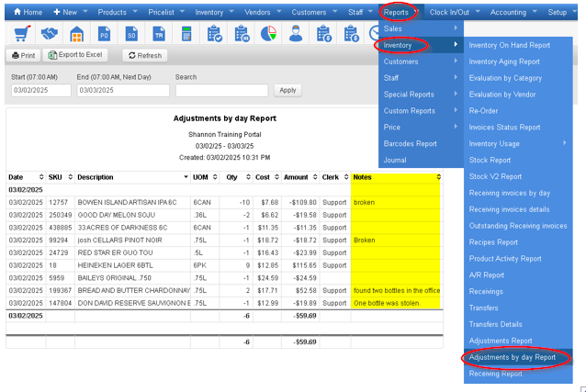
Task: Select Adjustments by day Report menu entry
Action: (x=518, y=358)
